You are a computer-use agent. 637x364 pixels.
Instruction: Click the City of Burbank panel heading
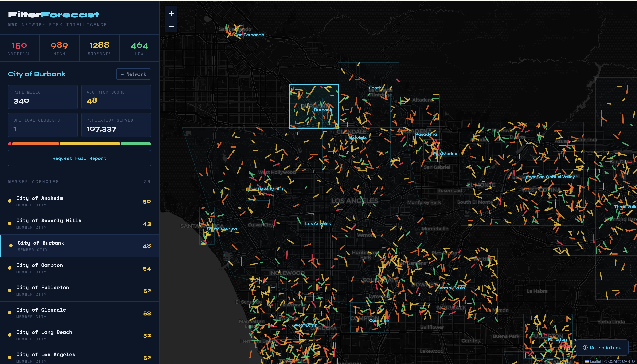pos(37,74)
